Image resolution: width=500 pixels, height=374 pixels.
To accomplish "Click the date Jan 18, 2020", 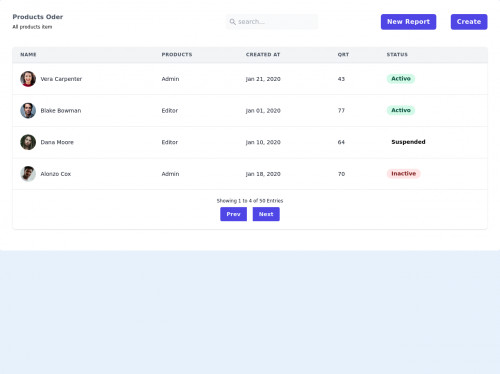I will 263,174.
